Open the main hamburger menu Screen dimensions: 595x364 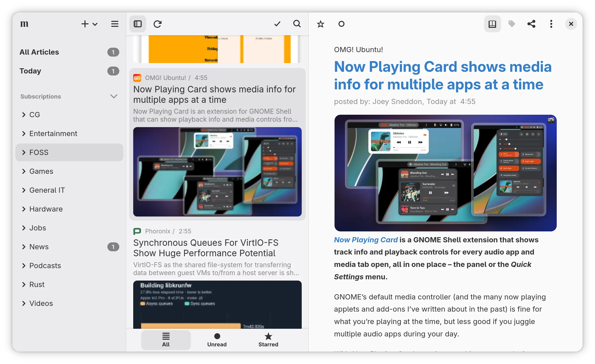coord(115,24)
